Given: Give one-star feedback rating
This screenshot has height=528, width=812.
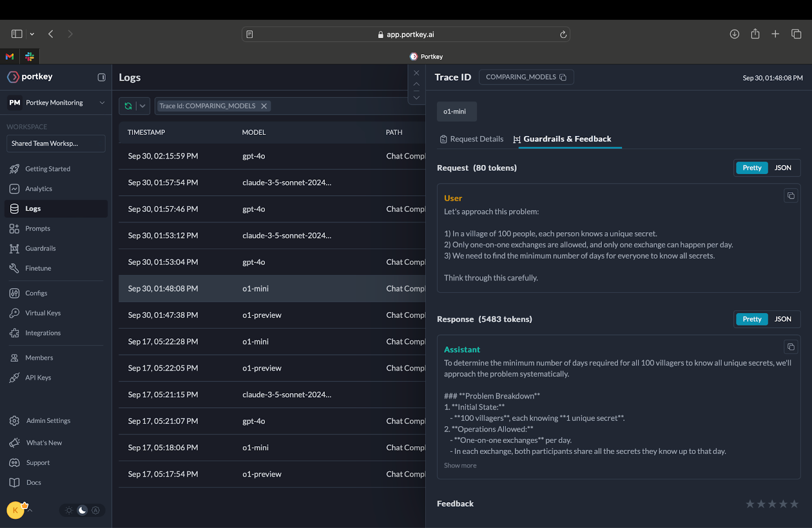Looking at the screenshot, I should pyautogui.click(x=750, y=504).
